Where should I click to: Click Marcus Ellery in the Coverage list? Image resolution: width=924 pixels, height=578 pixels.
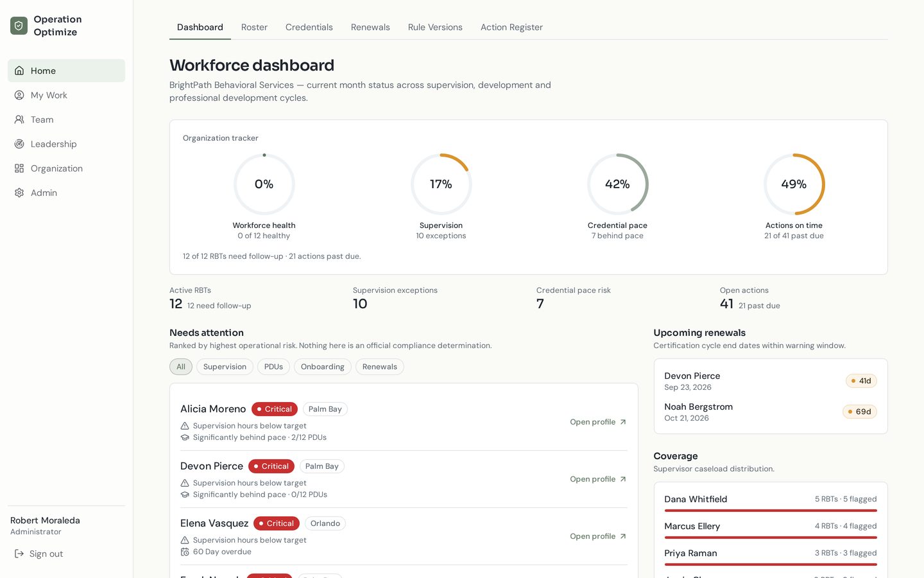pyautogui.click(x=692, y=526)
